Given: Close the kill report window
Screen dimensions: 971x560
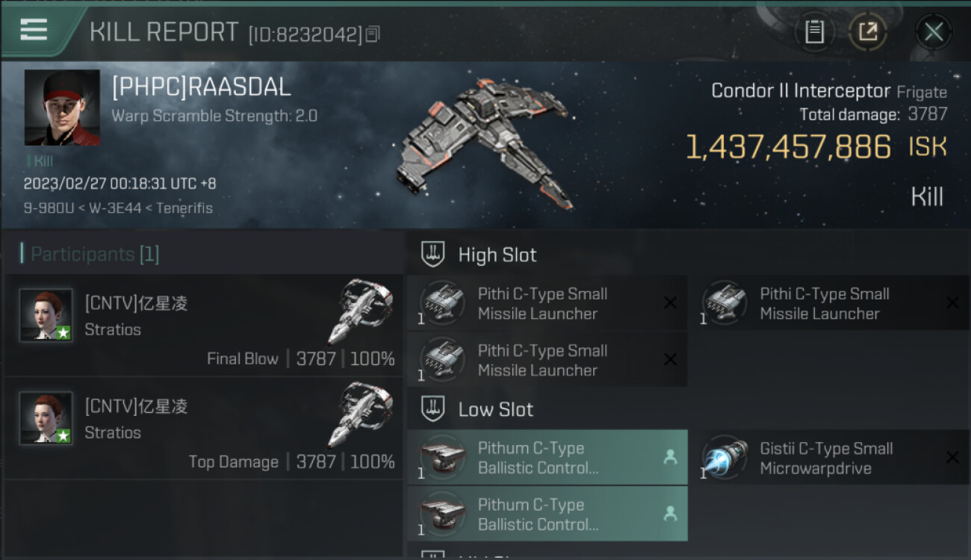Looking at the screenshot, I should (x=933, y=32).
